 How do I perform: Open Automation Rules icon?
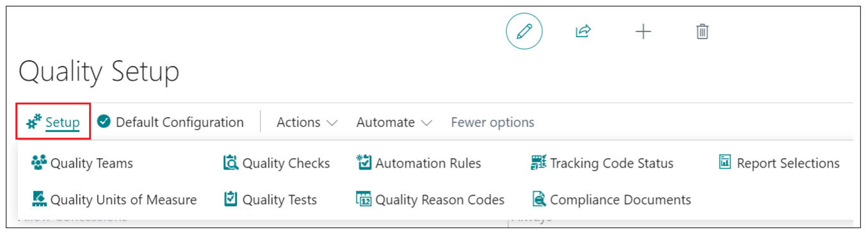click(x=364, y=163)
